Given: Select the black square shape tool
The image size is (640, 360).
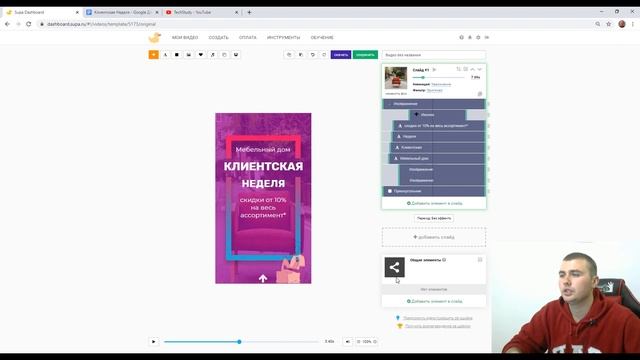Looking at the screenshot, I should pos(177,55).
